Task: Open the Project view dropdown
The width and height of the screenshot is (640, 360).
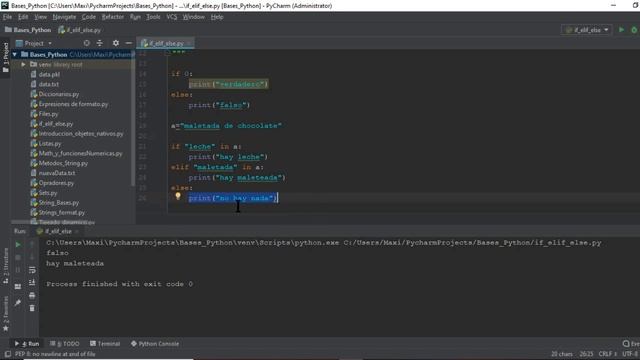Action: [x=34, y=43]
